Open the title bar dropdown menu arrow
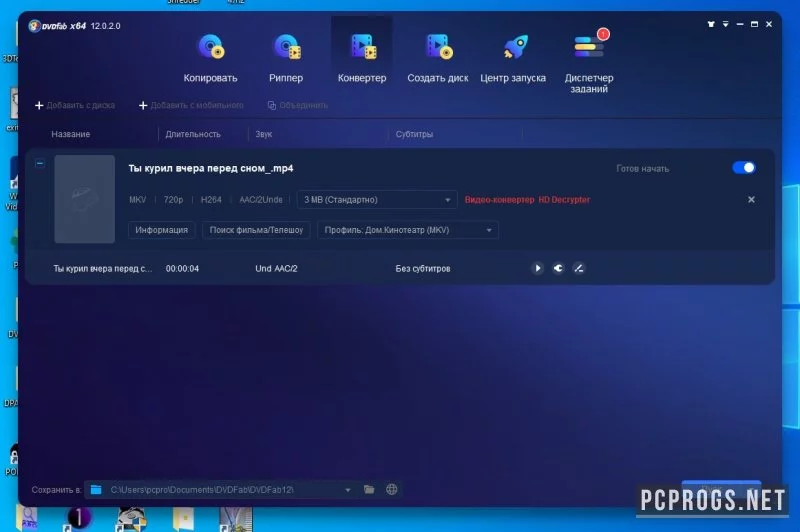Screen dimensions: 800x532 [x=726, y=24]
